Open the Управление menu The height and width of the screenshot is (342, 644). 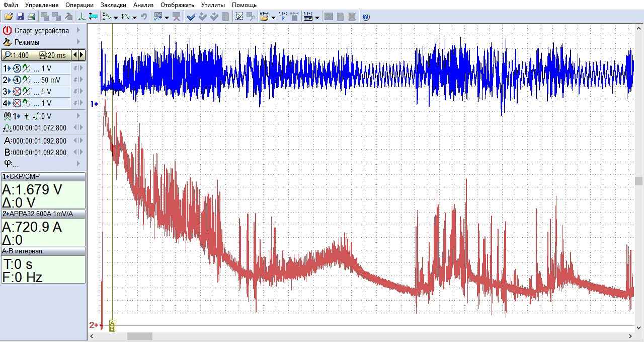41,5
